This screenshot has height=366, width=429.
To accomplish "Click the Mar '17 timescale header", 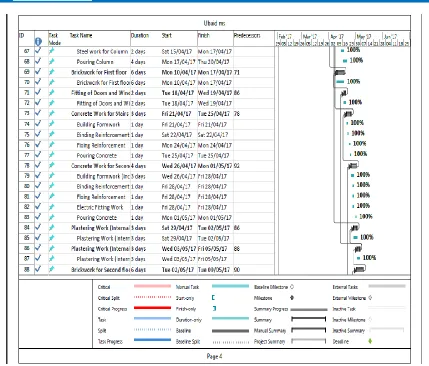I will click(x=310, y=36).
